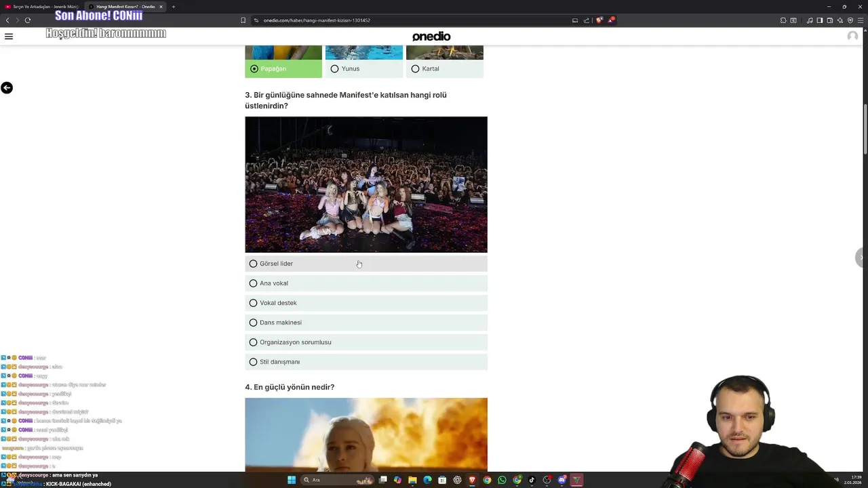Screen dimensions: 868x488
Task: Select the Papağan answer
Action: (x=283, y=68)
